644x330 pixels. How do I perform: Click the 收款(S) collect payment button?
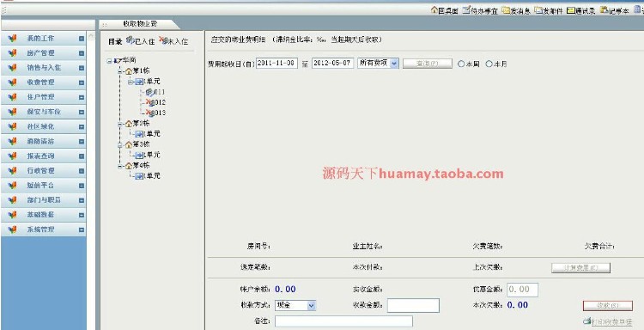click(608, 306)
